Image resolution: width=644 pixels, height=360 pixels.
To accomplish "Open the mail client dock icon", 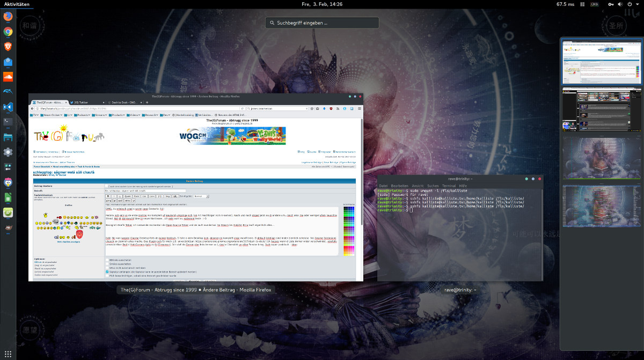I will coord(8,62).
